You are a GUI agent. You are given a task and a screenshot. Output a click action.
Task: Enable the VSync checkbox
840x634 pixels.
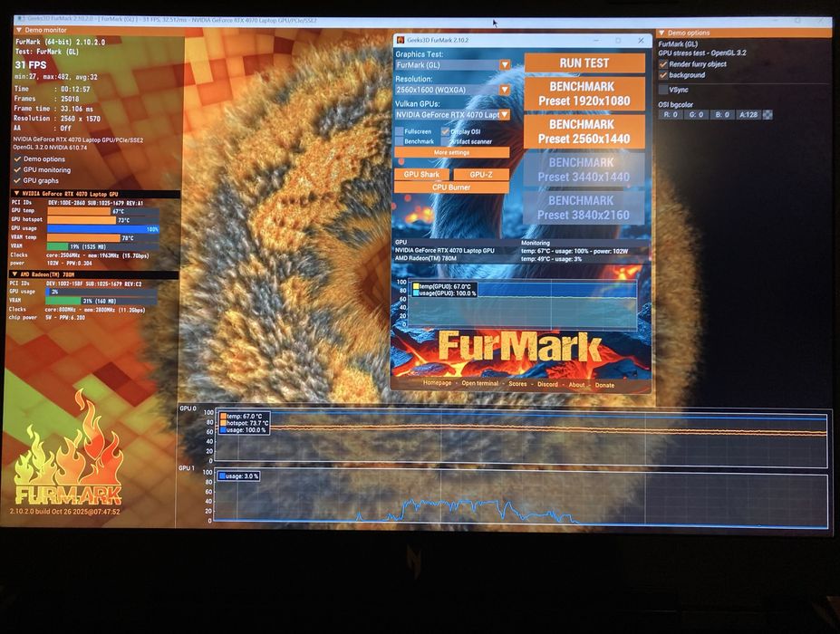663,90
